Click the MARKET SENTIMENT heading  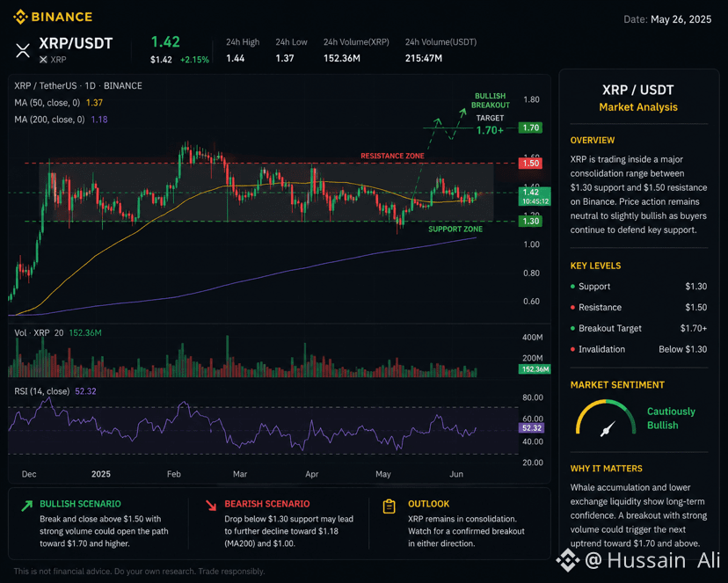point(617,385)
